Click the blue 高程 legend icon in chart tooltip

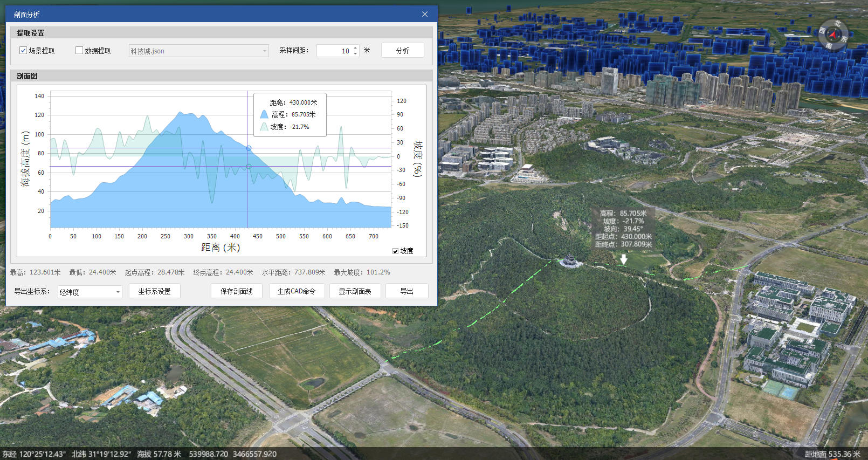coord(264,114)
